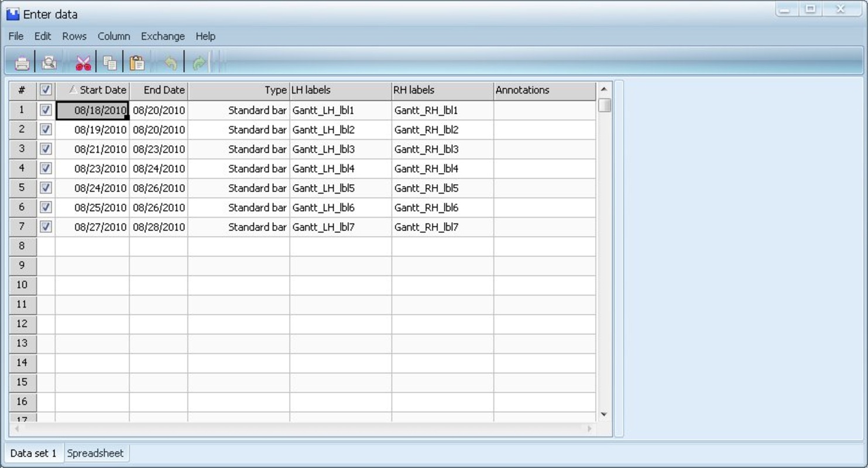868x468 pixels.
Task: Uncheck the checkbox in row 6
Action: pos(46,207)
